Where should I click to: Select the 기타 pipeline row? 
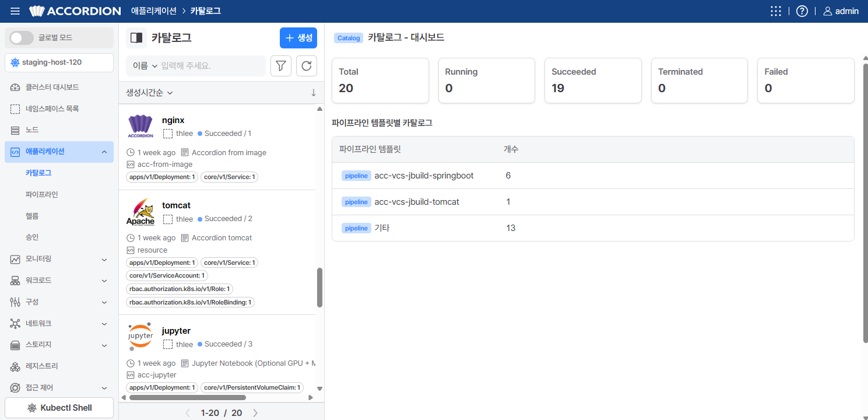(x=593, y=228)
